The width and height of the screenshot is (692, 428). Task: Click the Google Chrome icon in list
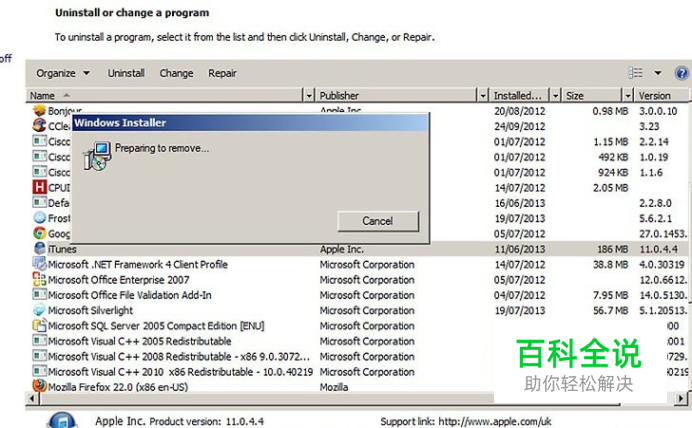point(39,233)
